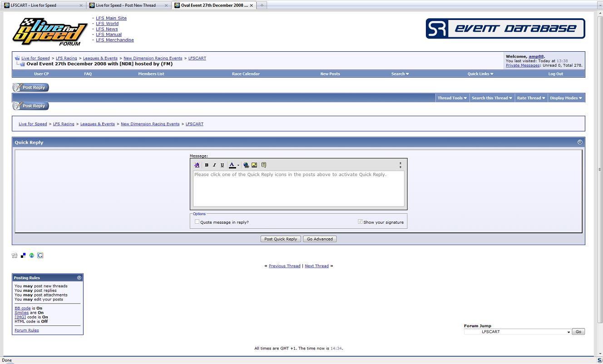This screenshot has width=603, height=364.
Task: Click Log Out in navigation bar
Action: 556,74
